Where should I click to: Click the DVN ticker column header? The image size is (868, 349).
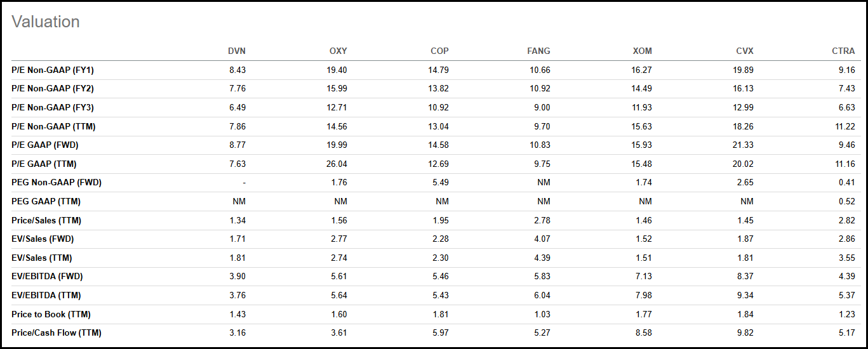(x=236, y=51)
